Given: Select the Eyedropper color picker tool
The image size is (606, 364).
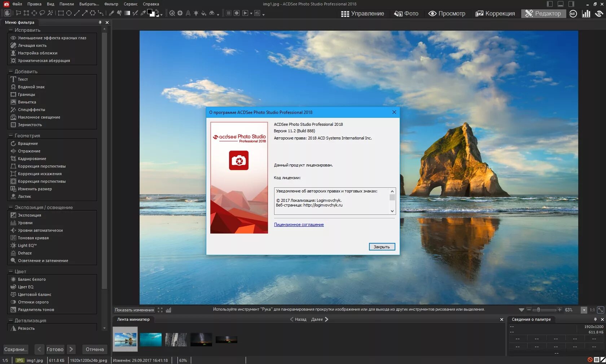Looking at the screenshot, I should point(143,13).
